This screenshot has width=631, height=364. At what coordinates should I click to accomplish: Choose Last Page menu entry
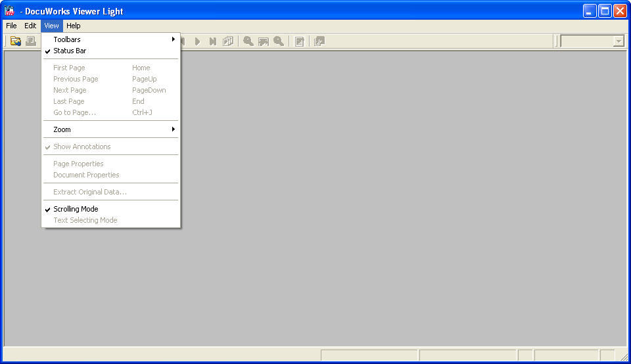click(x=111, y=101)
